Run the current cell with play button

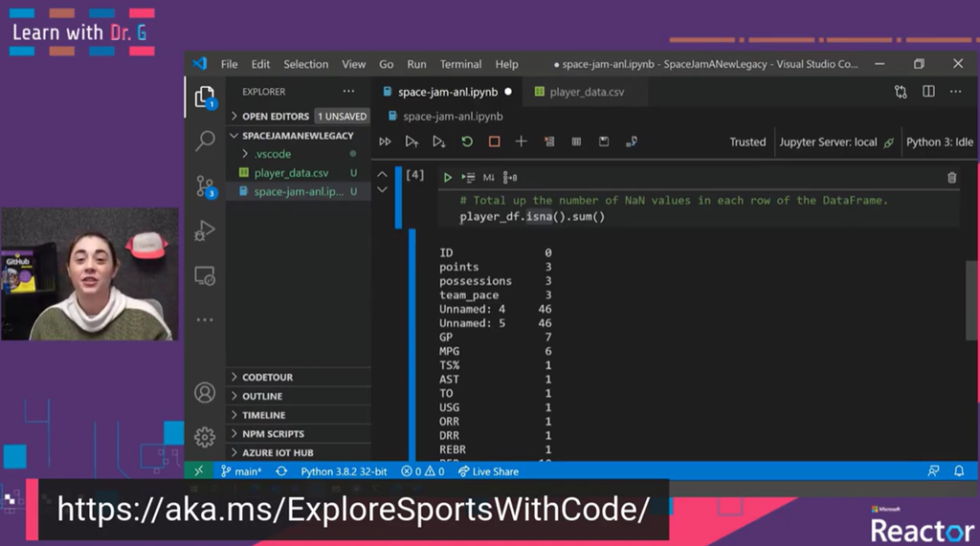click(447, 177)
